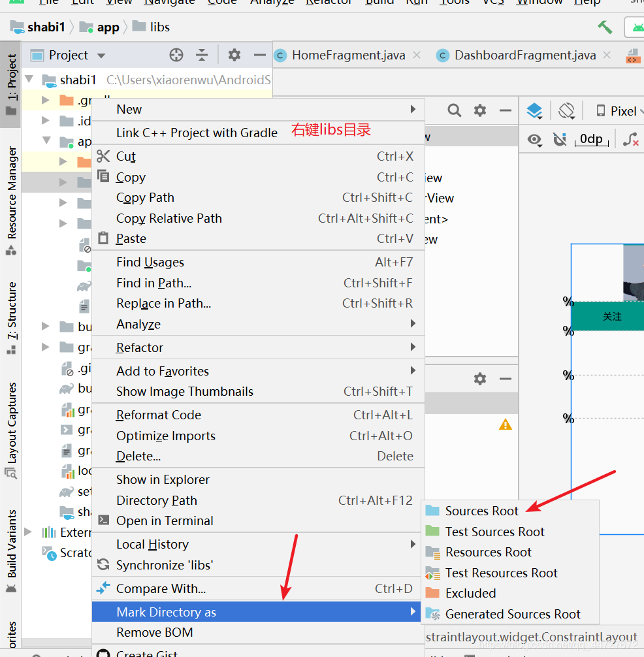
Task: Open the view options eye icon
Action: coord(534,140)
